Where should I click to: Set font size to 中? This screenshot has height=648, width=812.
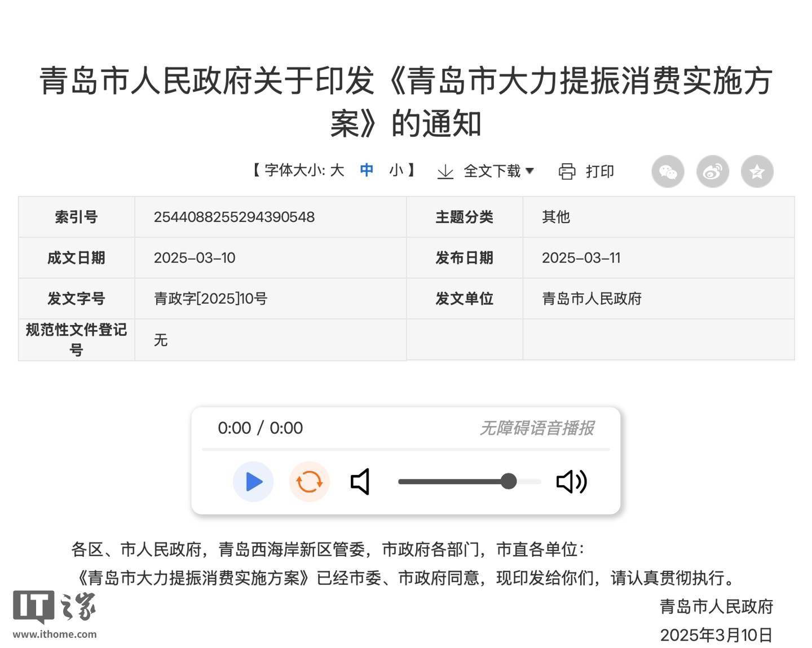point(367,170)
